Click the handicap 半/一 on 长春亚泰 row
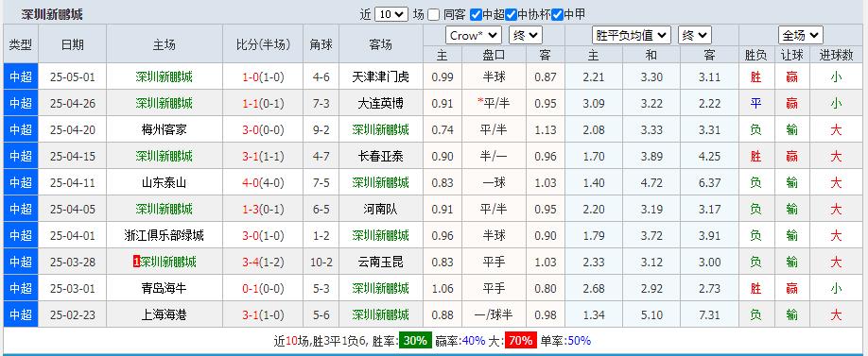868x356 pixels. [x=494, y=157]
